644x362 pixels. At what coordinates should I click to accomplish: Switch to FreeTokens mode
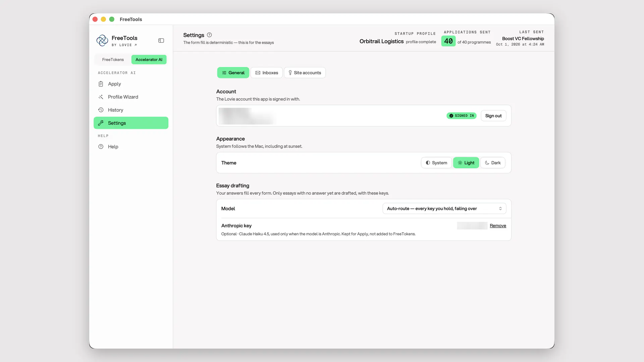(x=113, y=60)
